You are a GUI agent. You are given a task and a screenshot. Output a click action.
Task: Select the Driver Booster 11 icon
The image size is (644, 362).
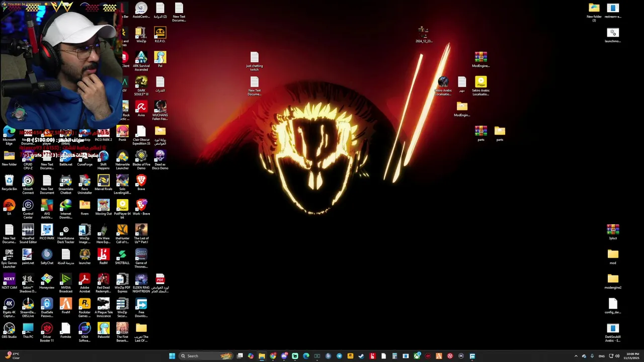(x=47, y=332)
